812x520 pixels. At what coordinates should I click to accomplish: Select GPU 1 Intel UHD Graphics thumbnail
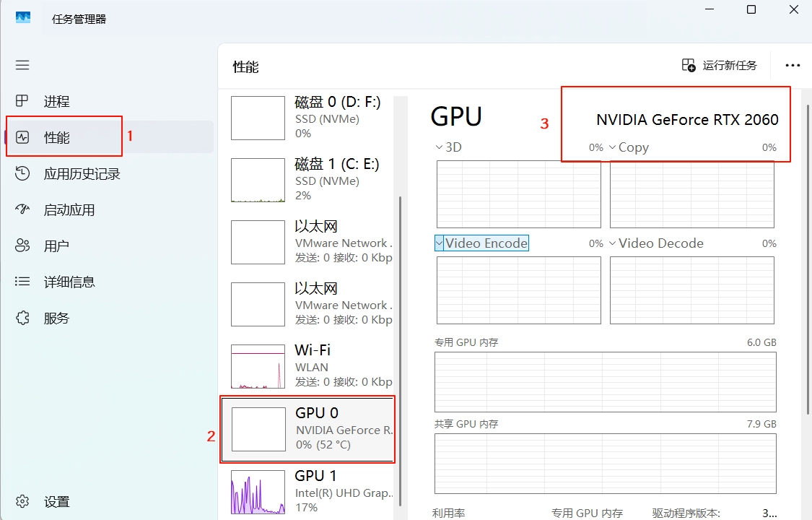pos(258,492)
